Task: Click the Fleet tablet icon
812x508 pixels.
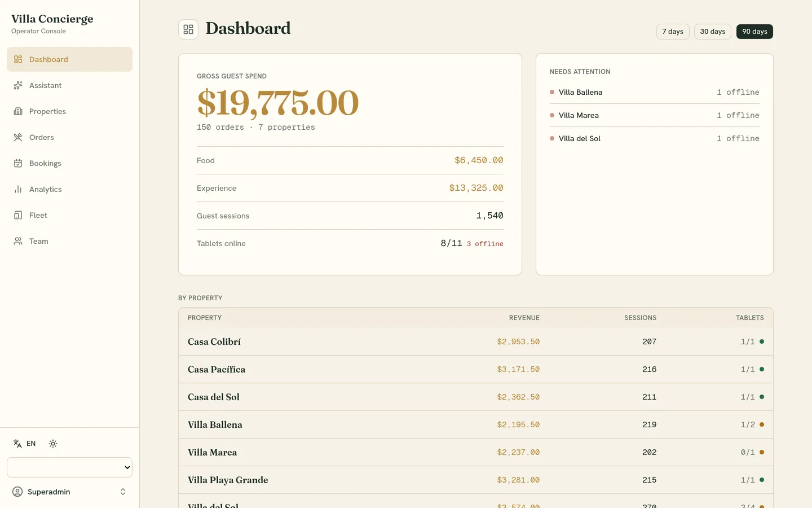Action: click(x=18, y=215)
